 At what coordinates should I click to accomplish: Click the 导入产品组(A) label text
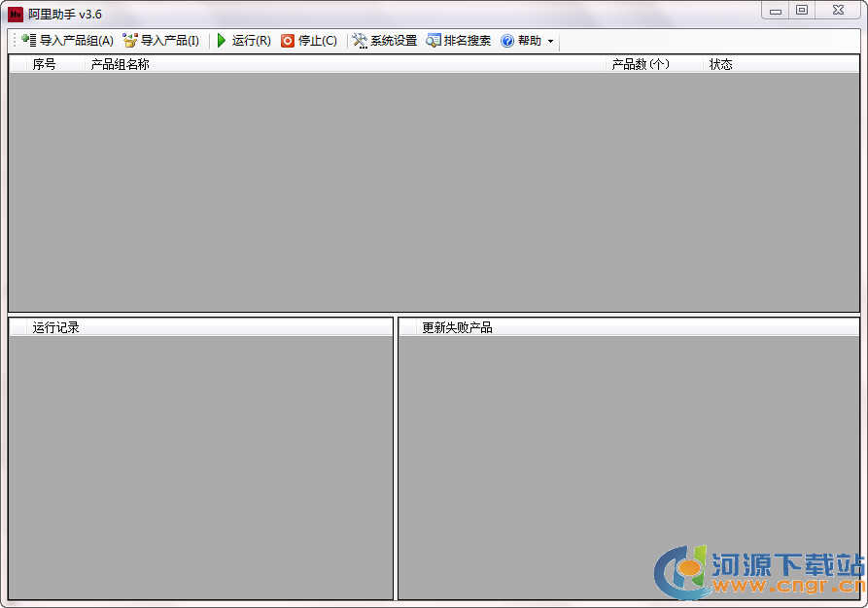(x=77, y=41)
